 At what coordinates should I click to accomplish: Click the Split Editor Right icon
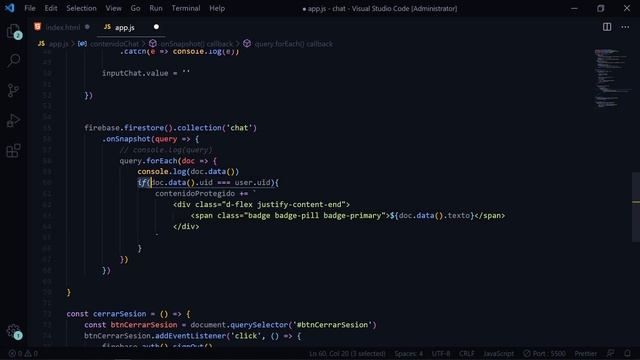607,27
